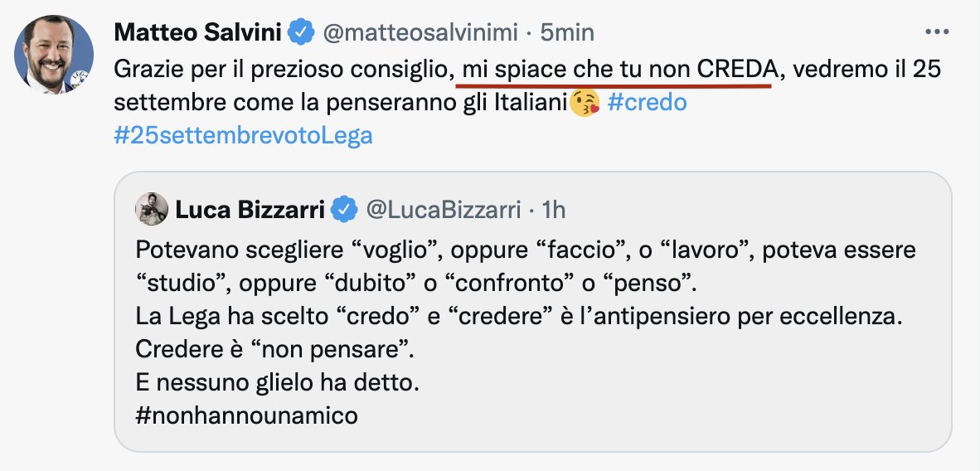This screenshot has height=471, width=980.
Task: Open the #credo hashtag
Action: (x=647, y=103)
